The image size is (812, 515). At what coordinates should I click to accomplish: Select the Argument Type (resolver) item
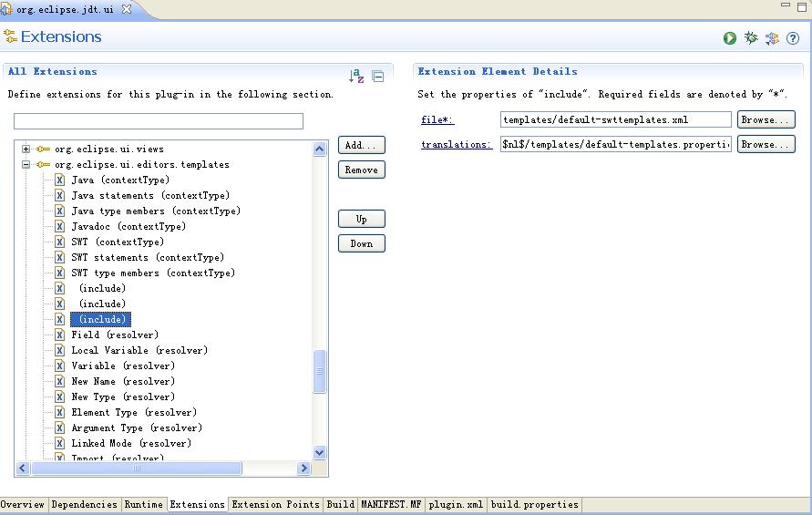click(137, 428)
